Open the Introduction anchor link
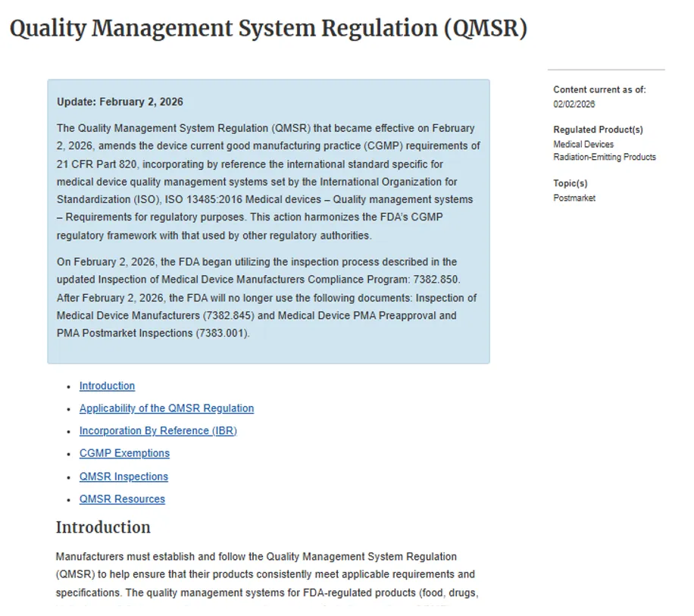Viewport: 694px width, 616px height. (107, 386)
